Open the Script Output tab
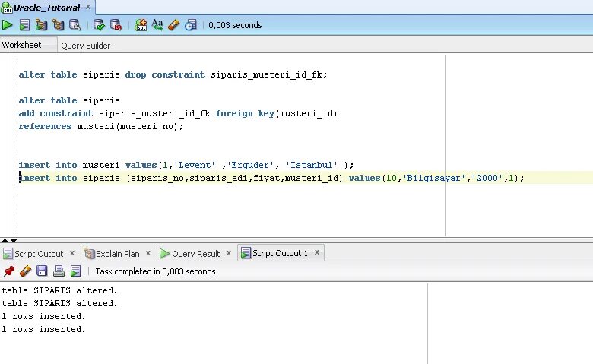593x364 pixels. 39,253
